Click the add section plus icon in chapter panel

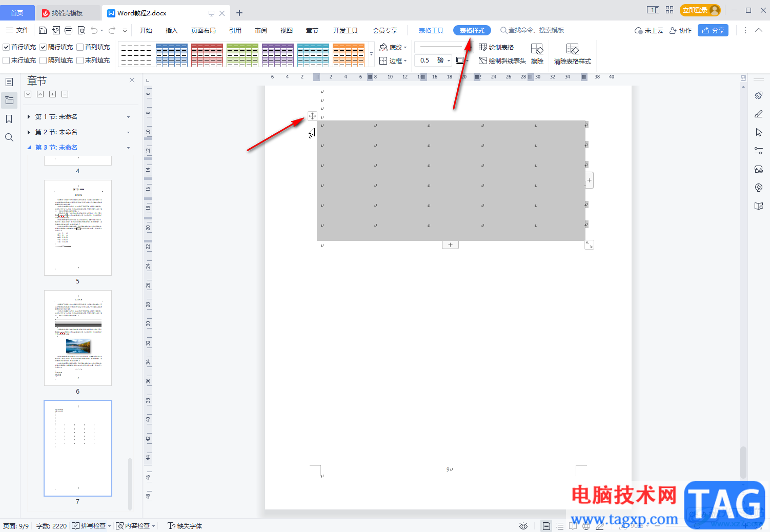pos(52,94)
